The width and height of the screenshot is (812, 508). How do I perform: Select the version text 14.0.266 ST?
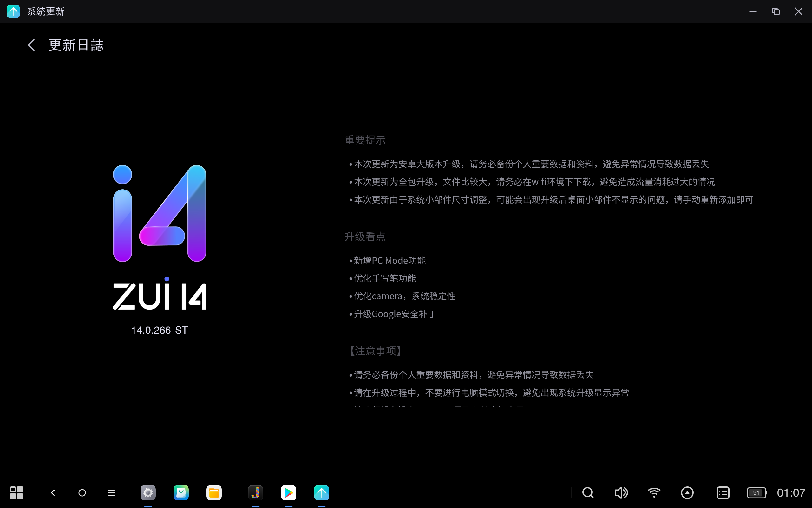[x=159, y=330]
